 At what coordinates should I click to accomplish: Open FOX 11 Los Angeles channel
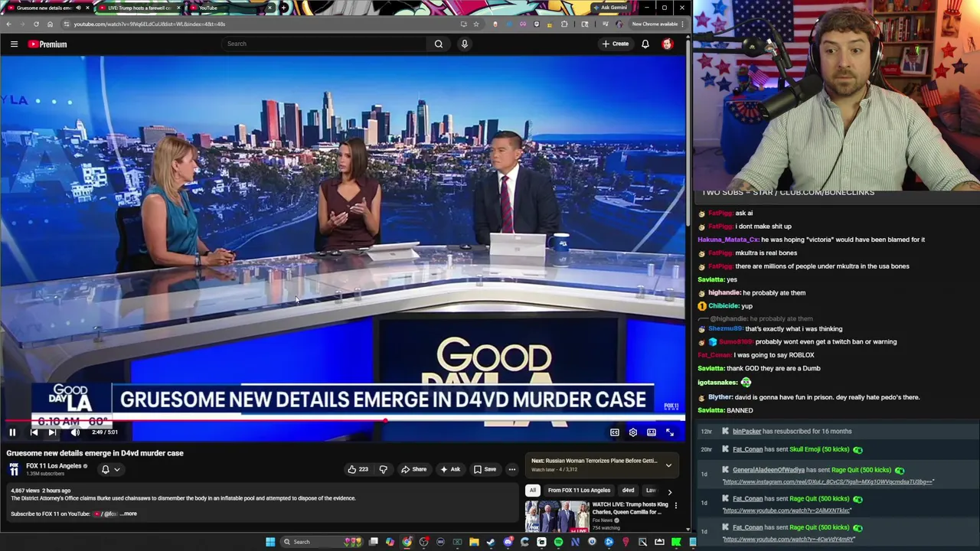[x=54, y=466]
